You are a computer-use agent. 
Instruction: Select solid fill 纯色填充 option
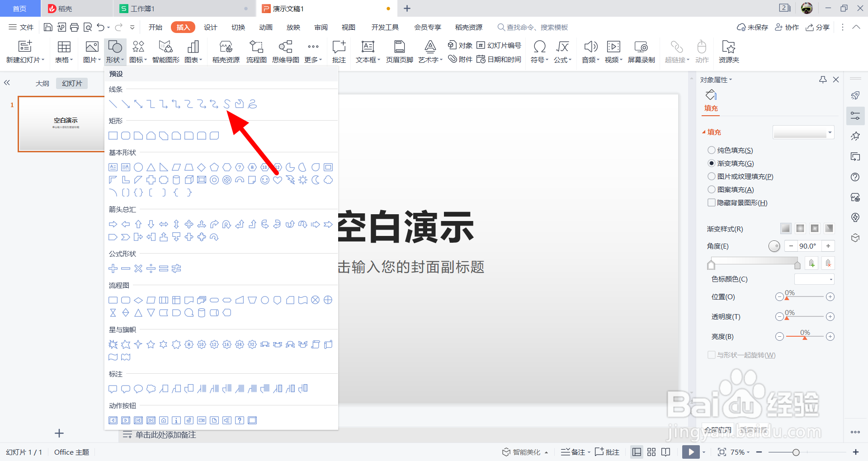point(730,150)
